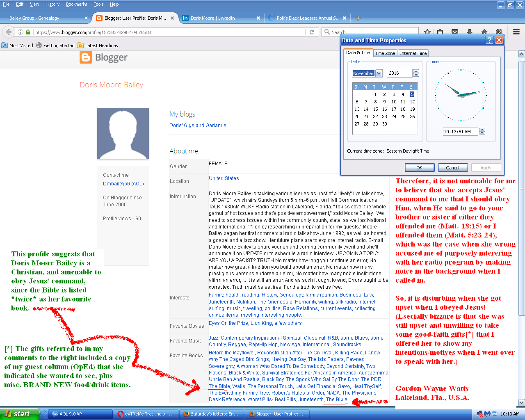Screen dimensions: 525x420
Task: Click the year 2016 spinner arrows
Action: [x=416, y=73]
